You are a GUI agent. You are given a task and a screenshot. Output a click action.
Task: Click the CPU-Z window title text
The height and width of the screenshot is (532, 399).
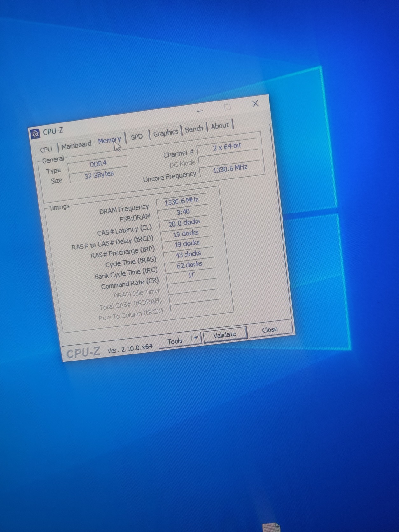tap(53, 131)
